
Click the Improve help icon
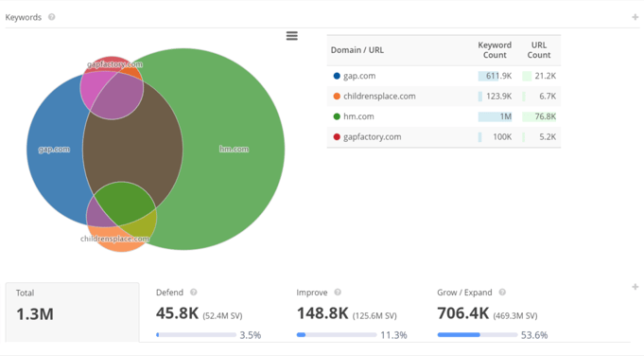pos(338,292)
